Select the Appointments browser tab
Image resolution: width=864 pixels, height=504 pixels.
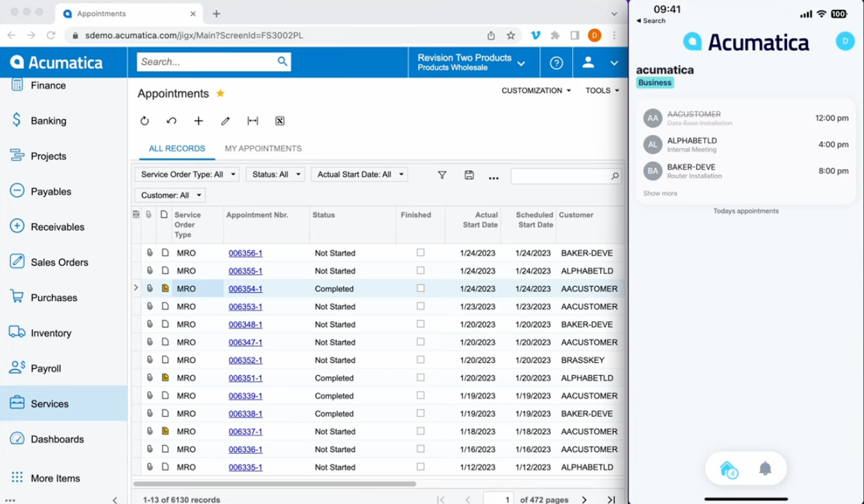pyautogui.click(x=130, y=13)
